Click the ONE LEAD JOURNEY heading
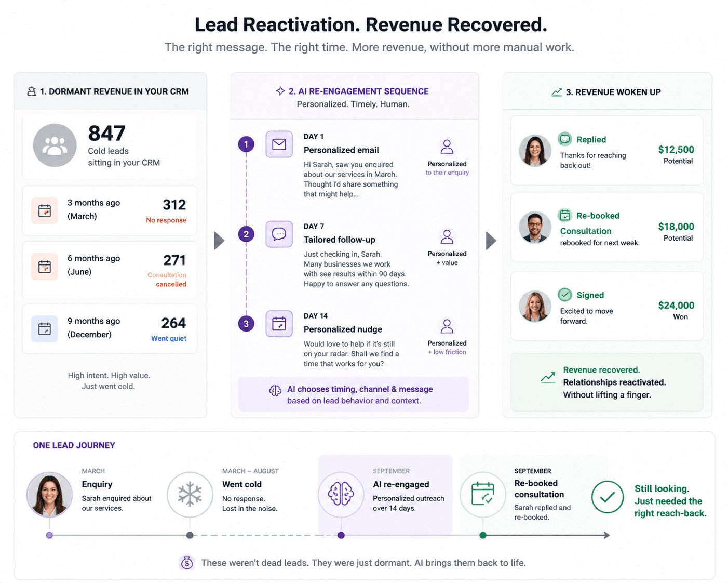Image resolution: width=728 pixels, height=583 pixels. pos(74,445)
